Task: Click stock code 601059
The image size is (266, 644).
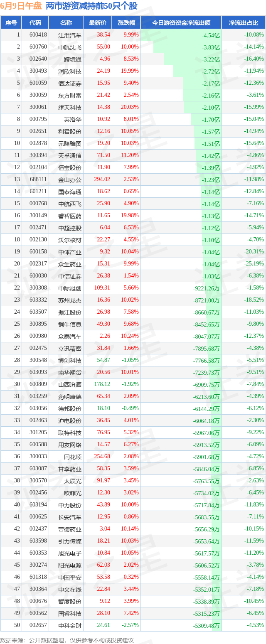Action: click(x=38, y=84)
